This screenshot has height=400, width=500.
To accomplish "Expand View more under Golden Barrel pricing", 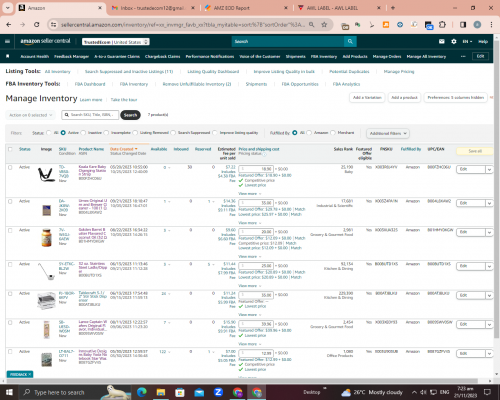I will (x=250, y=257).
